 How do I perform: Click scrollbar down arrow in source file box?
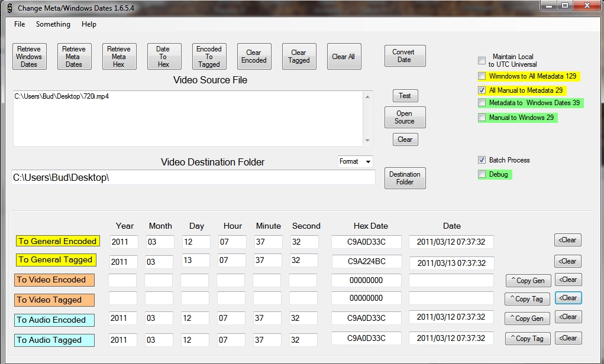point(367,141)
